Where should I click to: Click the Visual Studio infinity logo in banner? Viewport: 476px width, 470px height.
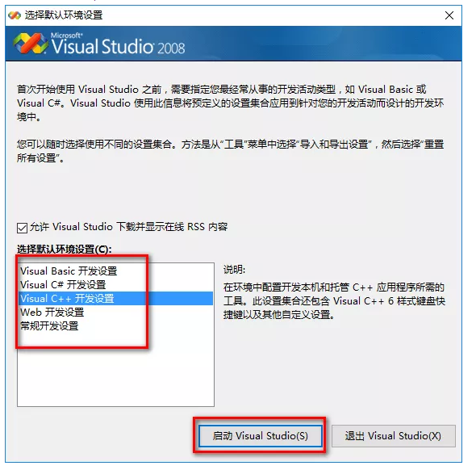[x=31, y=44]
